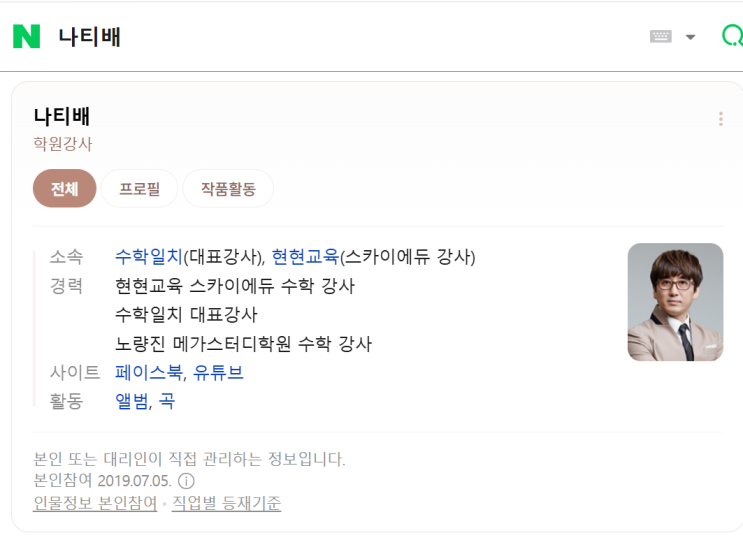Select the 전체 tab
743x547 pixels.
click(x=64, y=188)
